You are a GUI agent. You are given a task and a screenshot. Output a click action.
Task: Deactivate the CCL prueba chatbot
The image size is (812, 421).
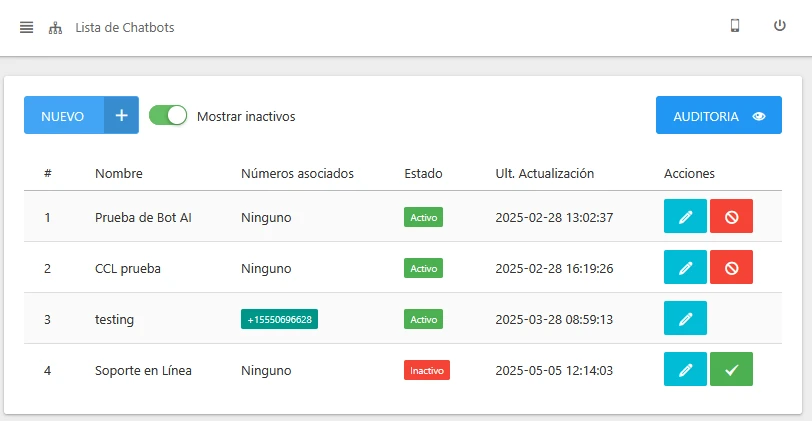731,268
